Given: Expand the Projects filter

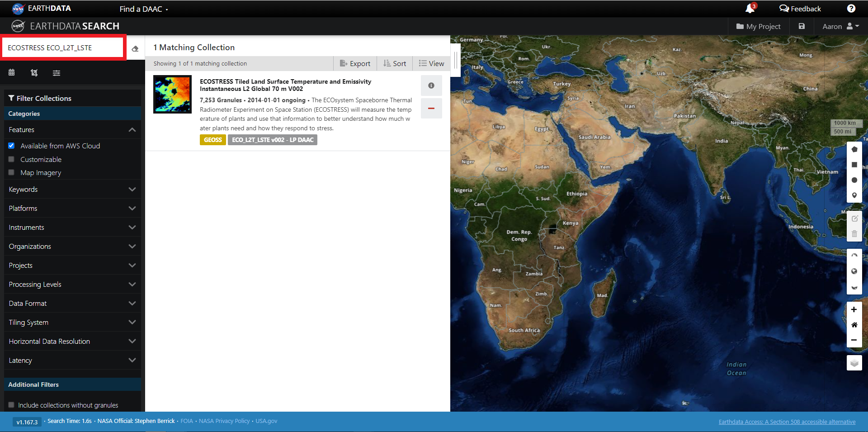Looking at the screenshot, I should (x=72, y=265).
